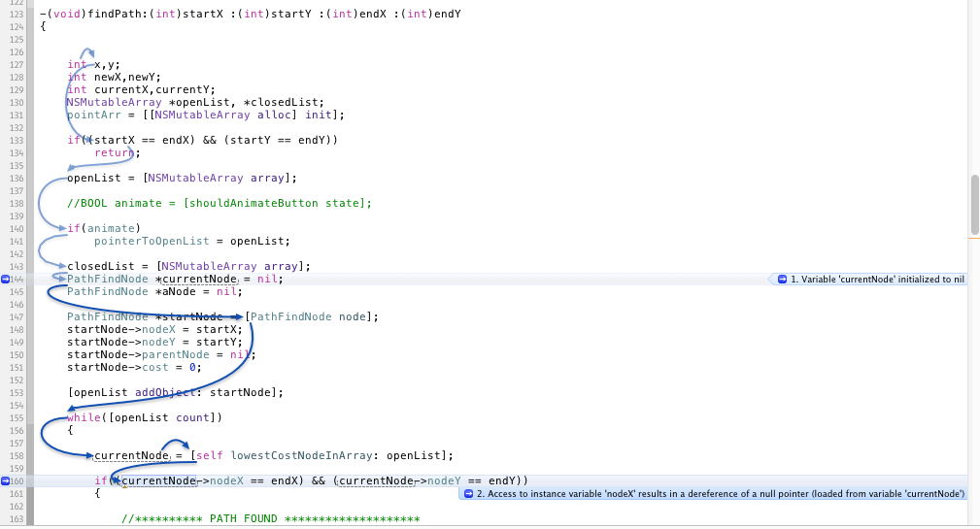The height and width of the screenshot is (529, 980).
Task: Click "startNode->cost = 0;" line
Action: (x=134, y=367)
